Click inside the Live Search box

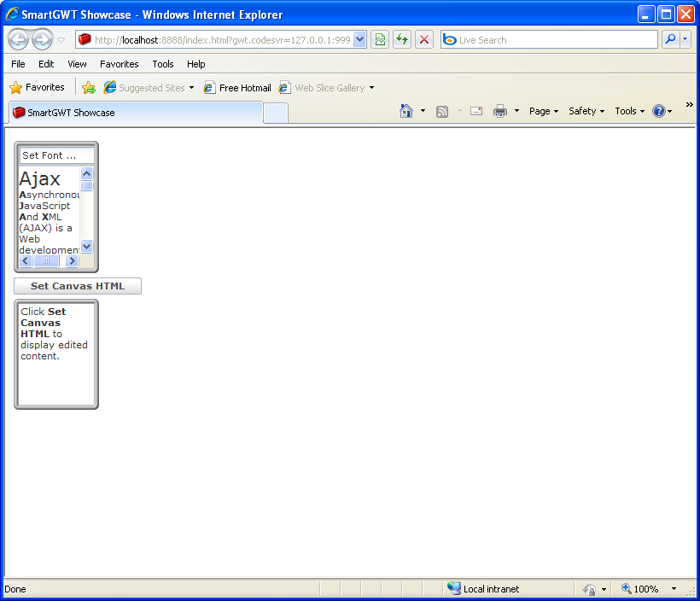(x=549, y=40)
